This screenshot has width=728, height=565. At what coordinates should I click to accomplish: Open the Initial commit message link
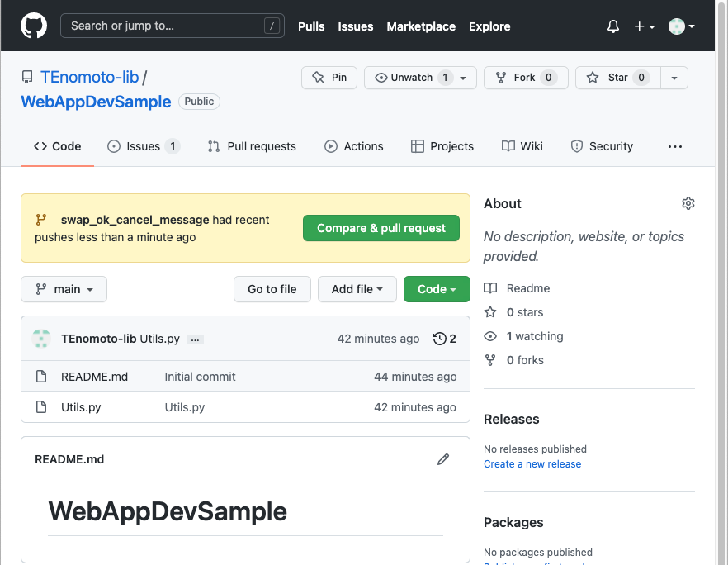(200, 377)
